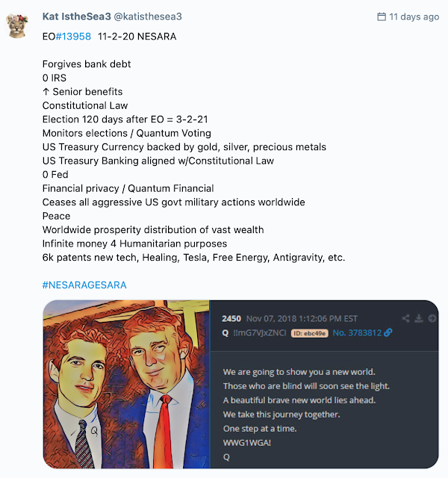Viewport: 448px width, 478px height.
Task: Click the download icon in the embedded post
Action: [419, 318]
